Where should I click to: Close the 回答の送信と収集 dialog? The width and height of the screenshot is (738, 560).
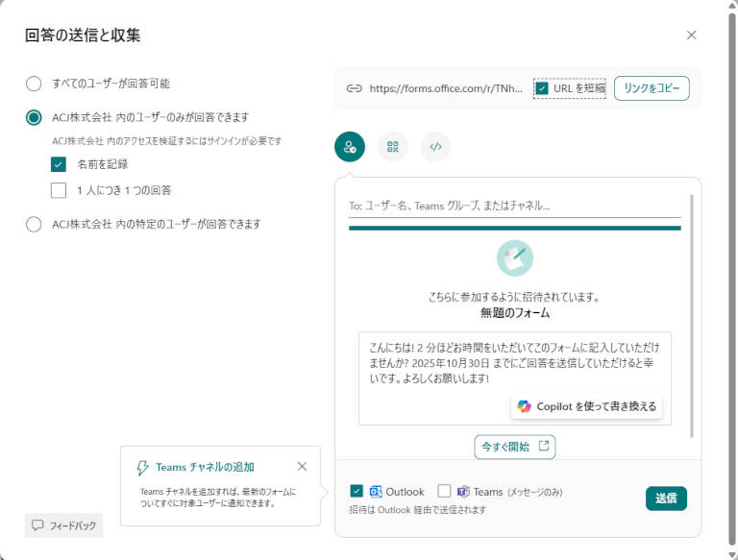[x=691, y=35]
